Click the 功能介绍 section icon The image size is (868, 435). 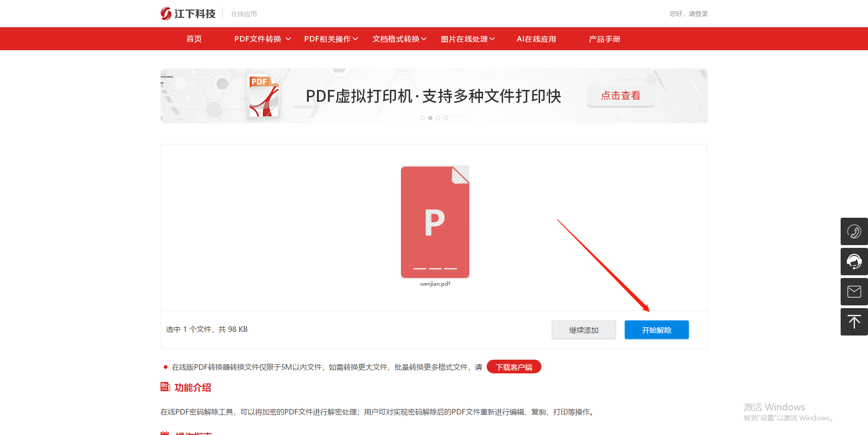coord(165,387)
